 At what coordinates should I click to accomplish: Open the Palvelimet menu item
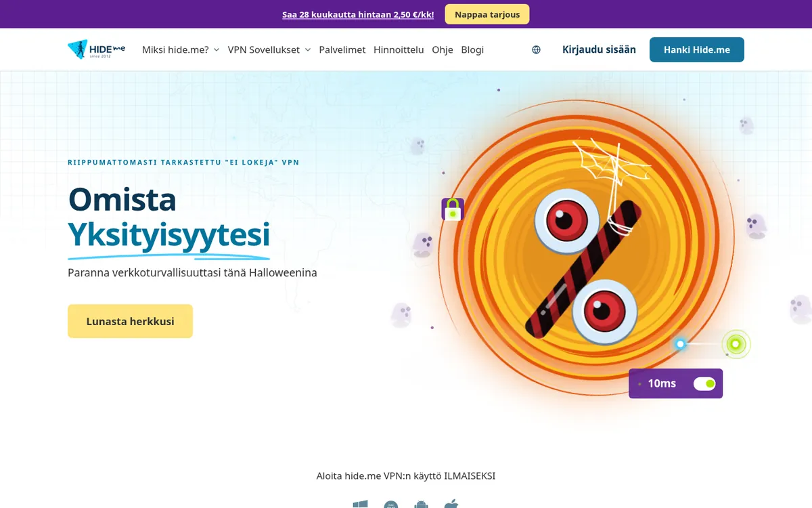click(x=342, y=49)
